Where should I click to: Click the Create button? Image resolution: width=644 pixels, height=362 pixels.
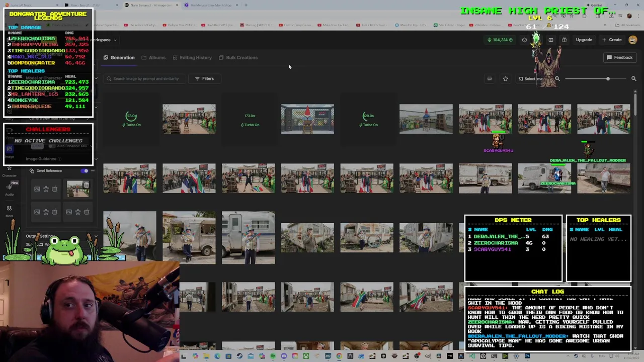coord(612,40)
